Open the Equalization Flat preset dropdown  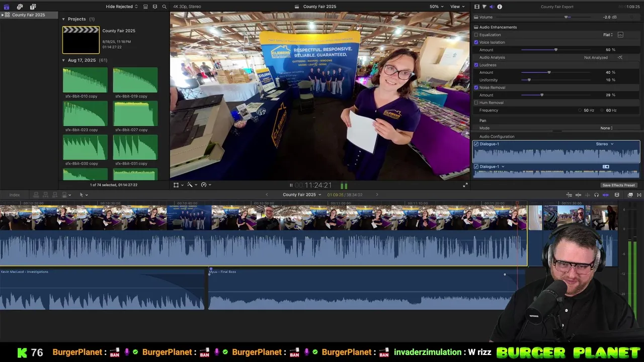click(x=608, y=35)
